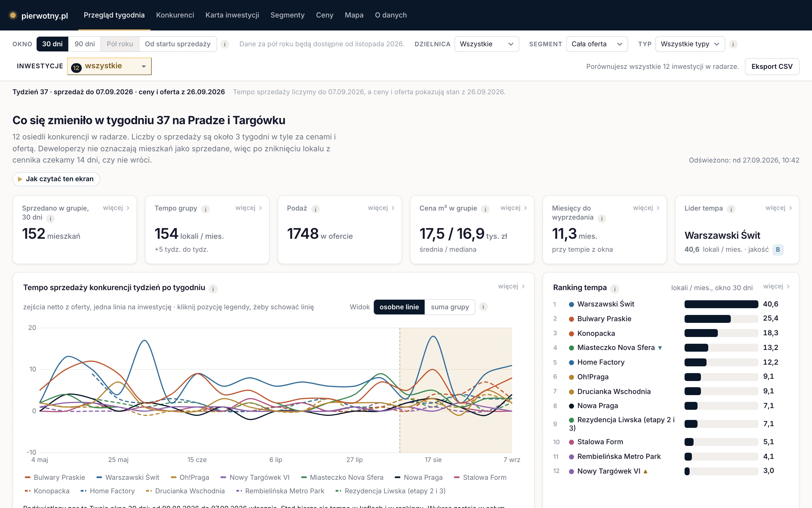Open więcej link on sales tempo chart
Image resolution: width=812 pixels, height=508 pixels.
[x=511, y=286]
